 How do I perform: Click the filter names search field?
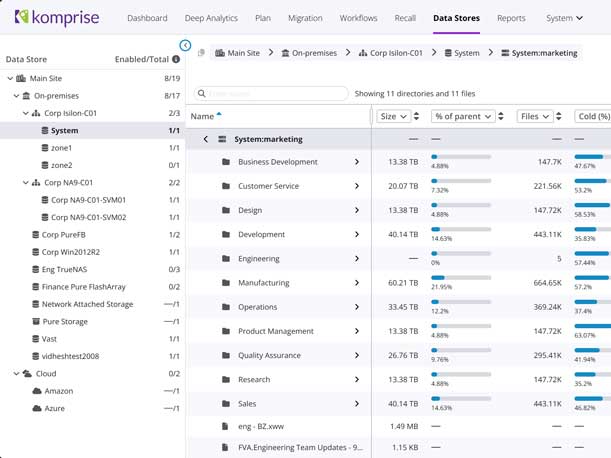point(270,94)
